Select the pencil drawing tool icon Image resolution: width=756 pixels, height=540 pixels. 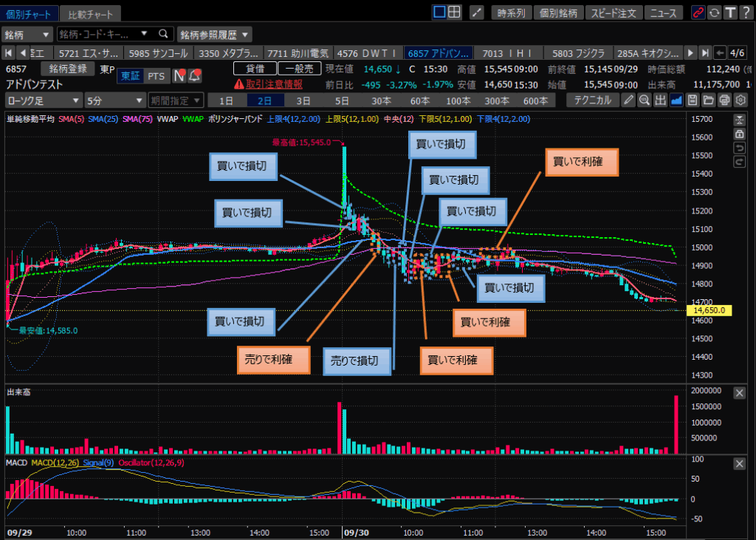[628, 100]
